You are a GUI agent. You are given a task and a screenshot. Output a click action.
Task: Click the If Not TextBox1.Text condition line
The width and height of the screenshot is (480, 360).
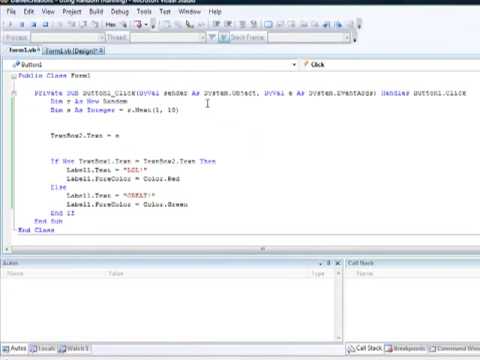(133, 161)
